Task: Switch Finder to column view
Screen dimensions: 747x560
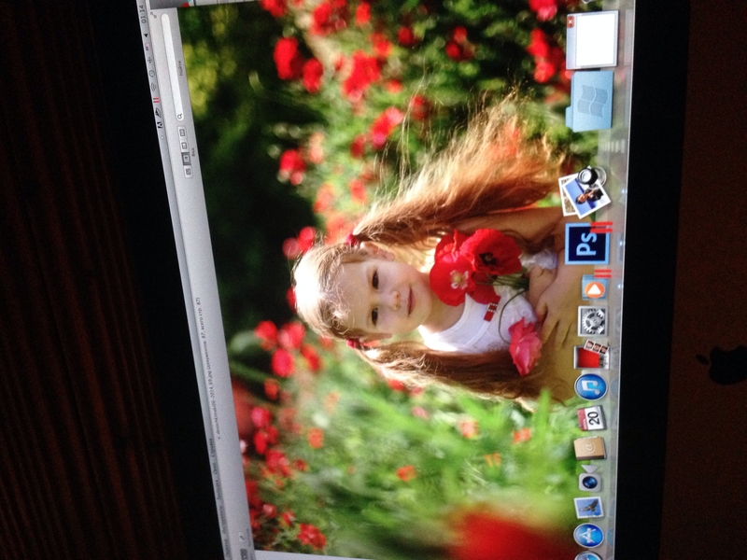Action: tap(185, 145)
